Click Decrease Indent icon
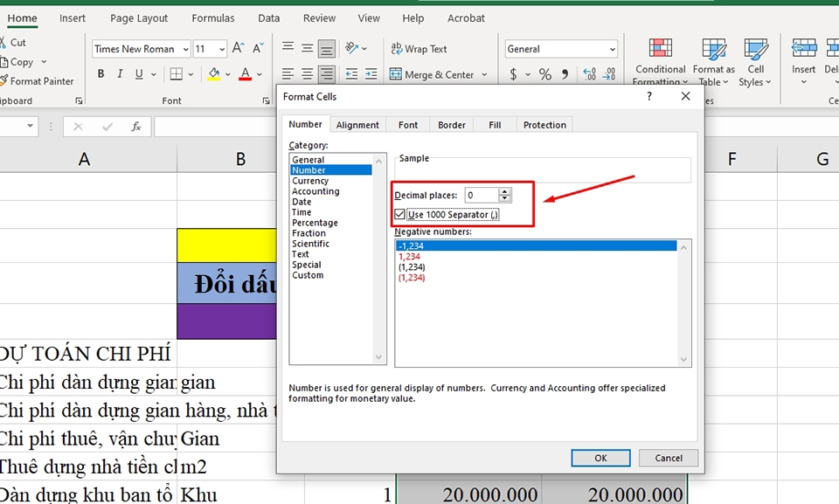Screen dimensions: 839x504 [351, 74]
